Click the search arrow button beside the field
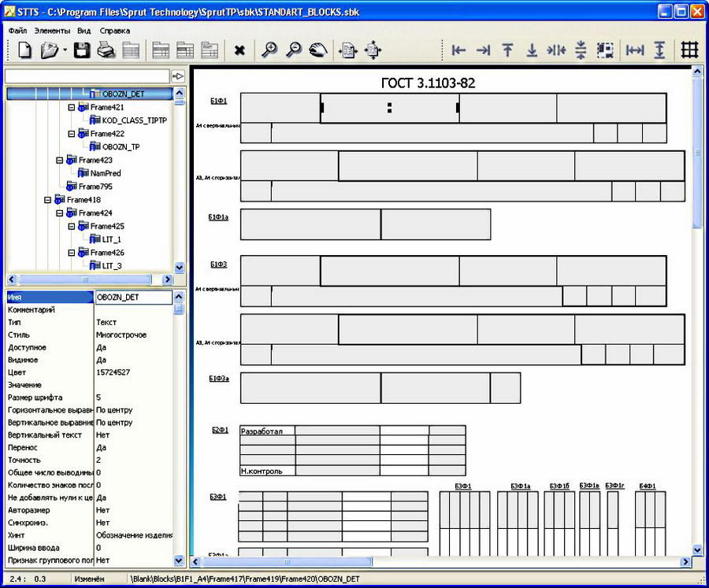This screenshot has width=709, height=588. 178,76
